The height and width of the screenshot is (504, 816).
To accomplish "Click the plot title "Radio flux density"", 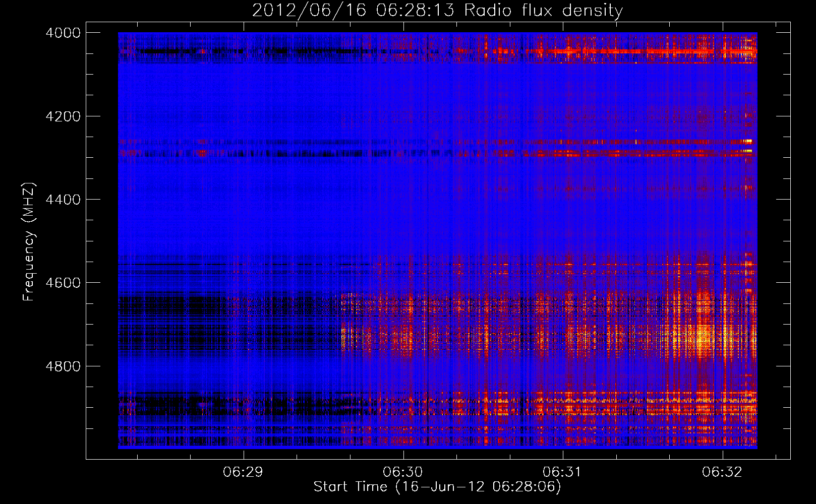I will [544, 11].
